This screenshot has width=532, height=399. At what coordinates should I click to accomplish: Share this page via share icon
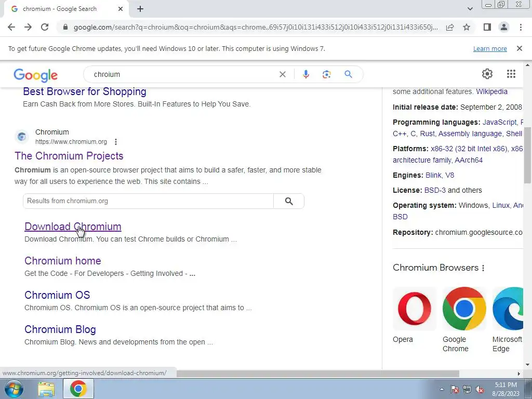click(450, 27)
